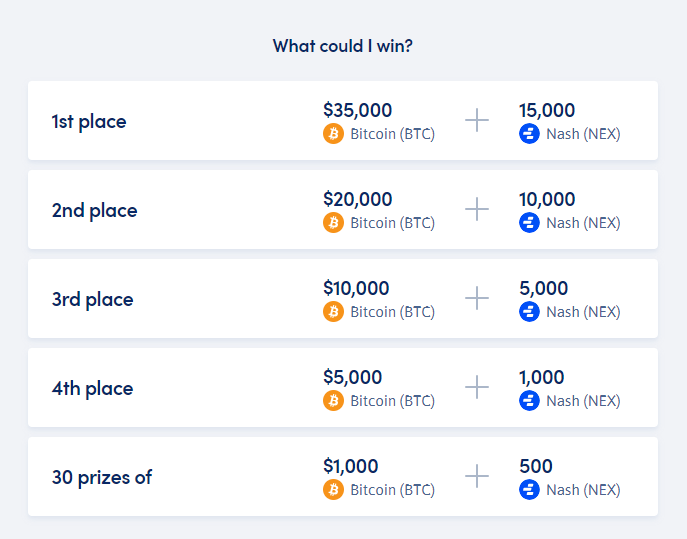The width and height of the screenshot is (687, 539).
Task: Click the Nash icon in 3rd place row
Action: pos(529,311)
